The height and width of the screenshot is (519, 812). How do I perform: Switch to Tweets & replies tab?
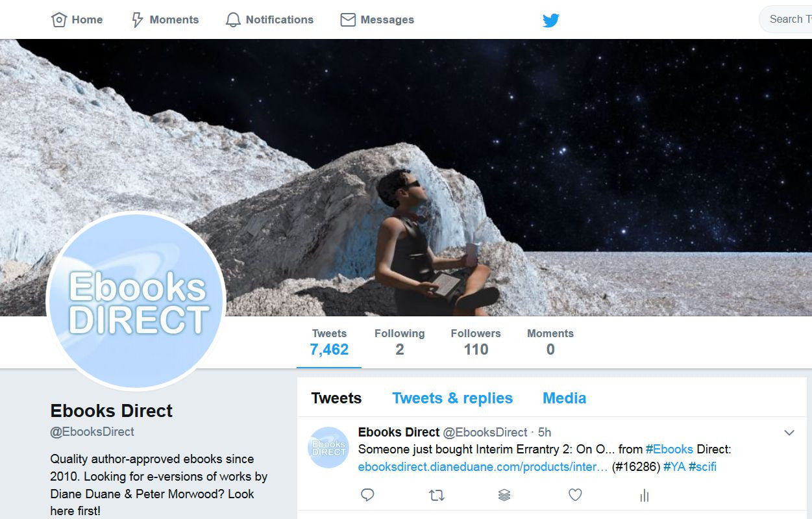point(452,398)
